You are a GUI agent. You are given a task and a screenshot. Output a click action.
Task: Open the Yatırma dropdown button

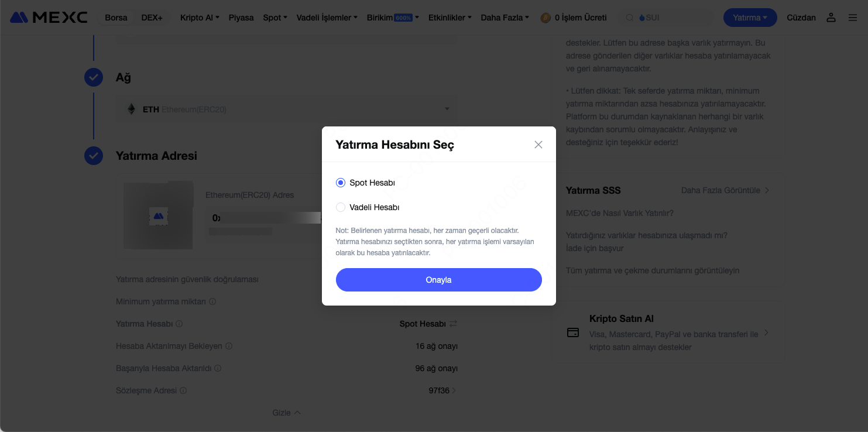coord(750,18)
